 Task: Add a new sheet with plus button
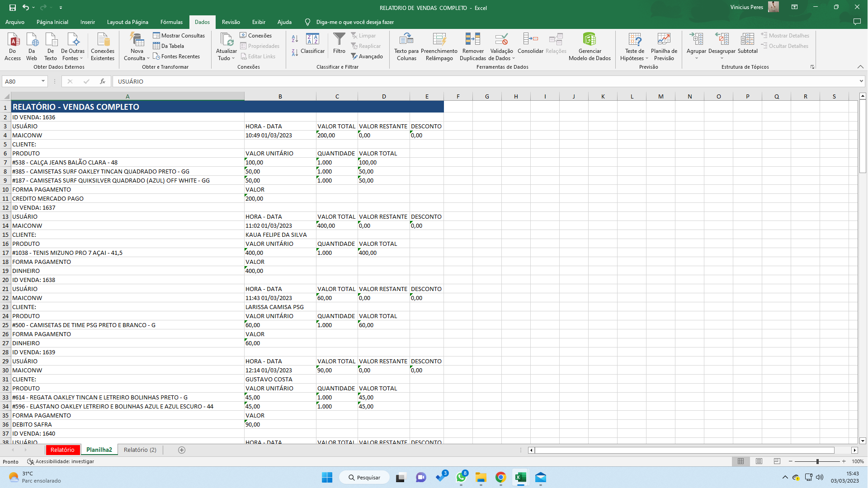[182, 450]
